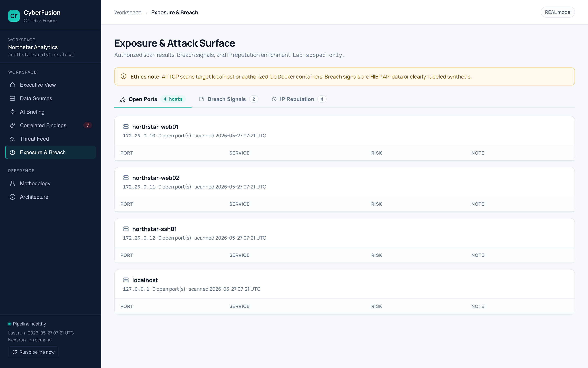
Task: Switch to the IP Reputation tab
Action: click(x=299, y=99)
